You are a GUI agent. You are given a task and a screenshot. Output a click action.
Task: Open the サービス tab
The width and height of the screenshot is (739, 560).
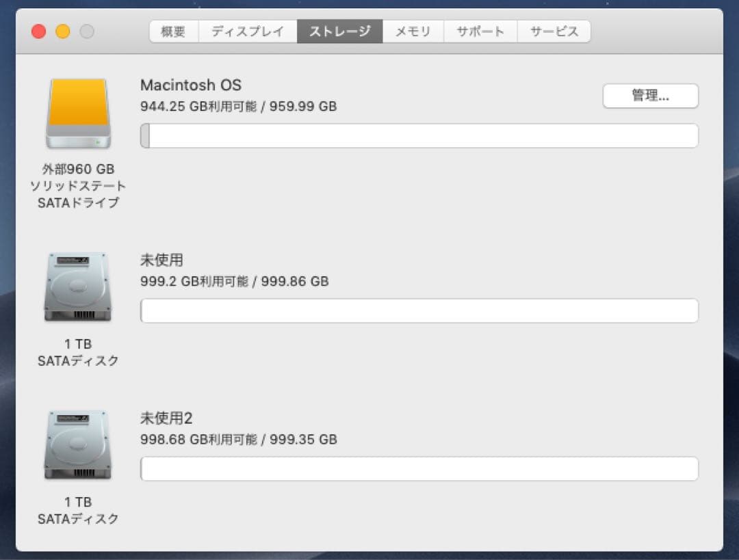coord(554,31)
